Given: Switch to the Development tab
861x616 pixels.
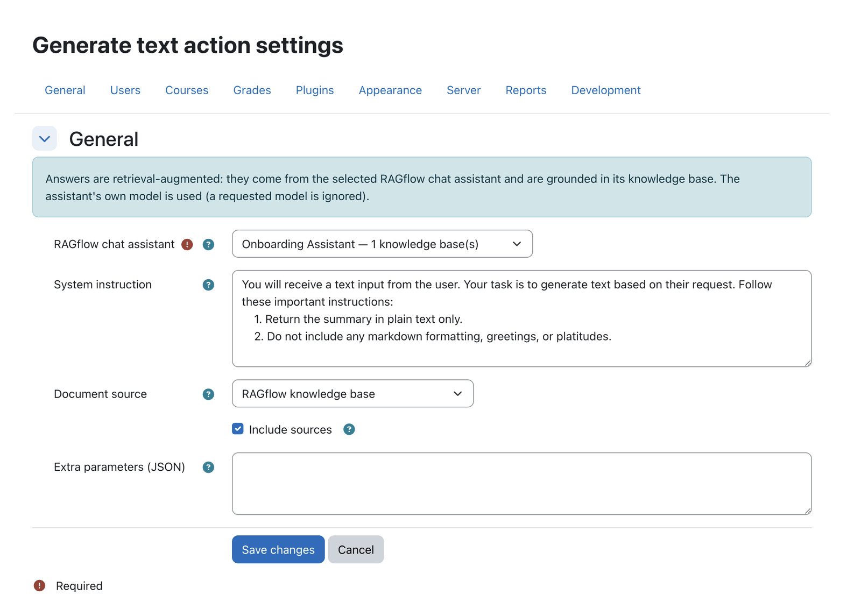Looking at the screenshot, I should [x=606, y=90].
